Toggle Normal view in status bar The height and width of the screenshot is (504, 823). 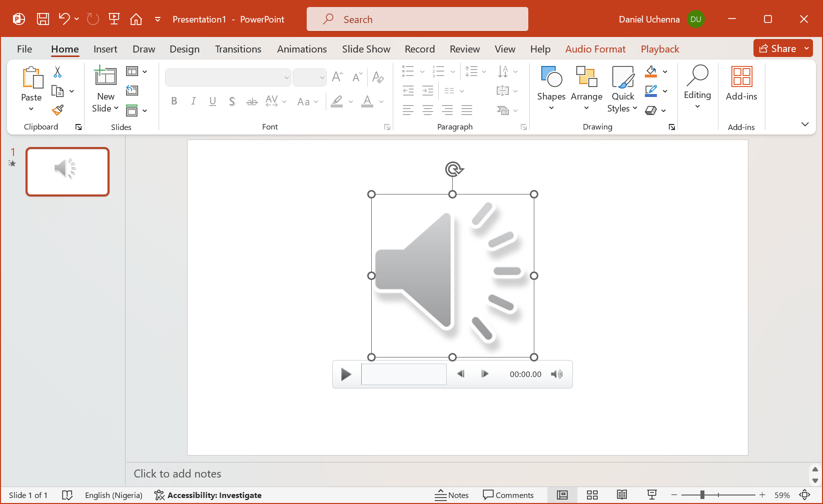click(x=562, y=495)
